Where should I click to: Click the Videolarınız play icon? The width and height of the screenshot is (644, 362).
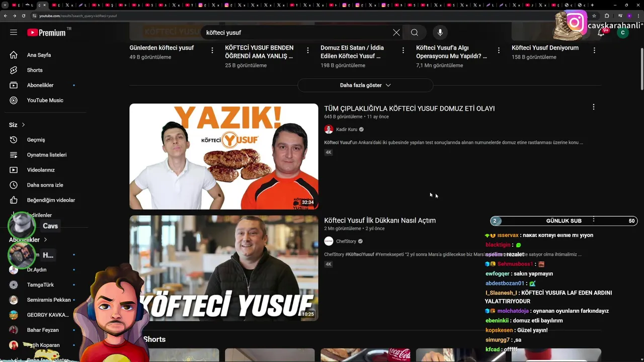tap(14, 170)
